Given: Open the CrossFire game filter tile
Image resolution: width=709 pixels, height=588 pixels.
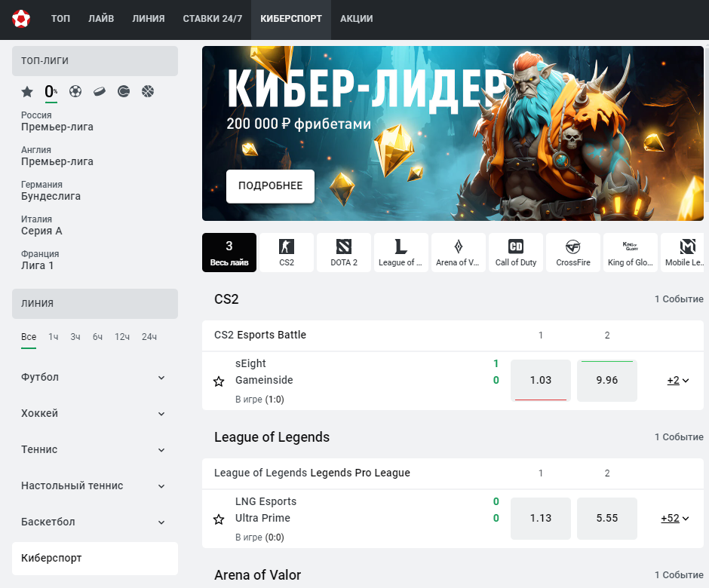Looking at the screenshot, I should click(x=573, y=253).
